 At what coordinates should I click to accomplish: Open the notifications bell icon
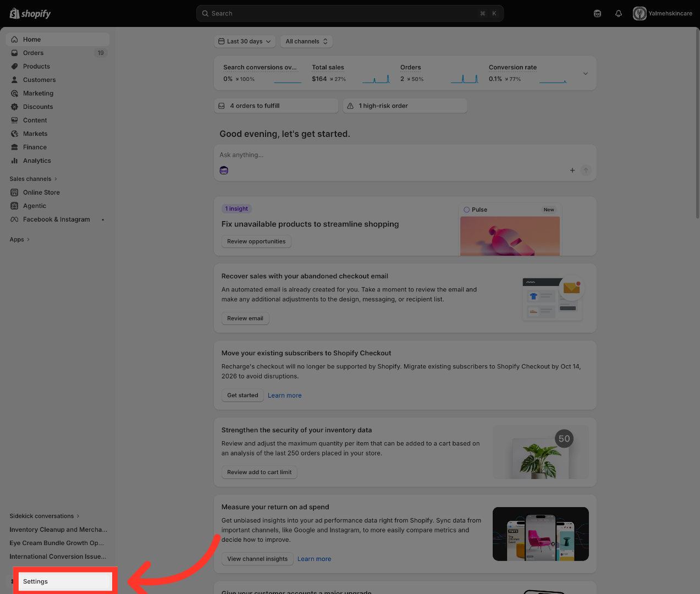click(619, 14)
